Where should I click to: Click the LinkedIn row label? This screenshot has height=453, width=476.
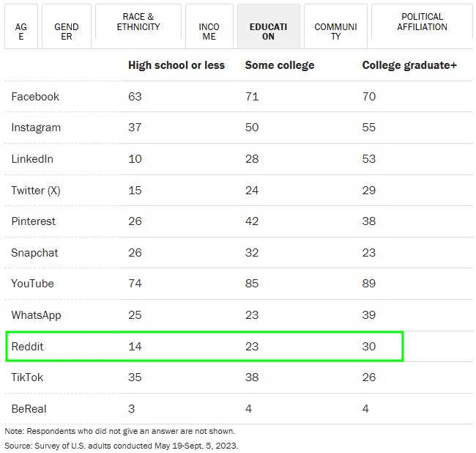pyautogui.click(x=32, y=159)
